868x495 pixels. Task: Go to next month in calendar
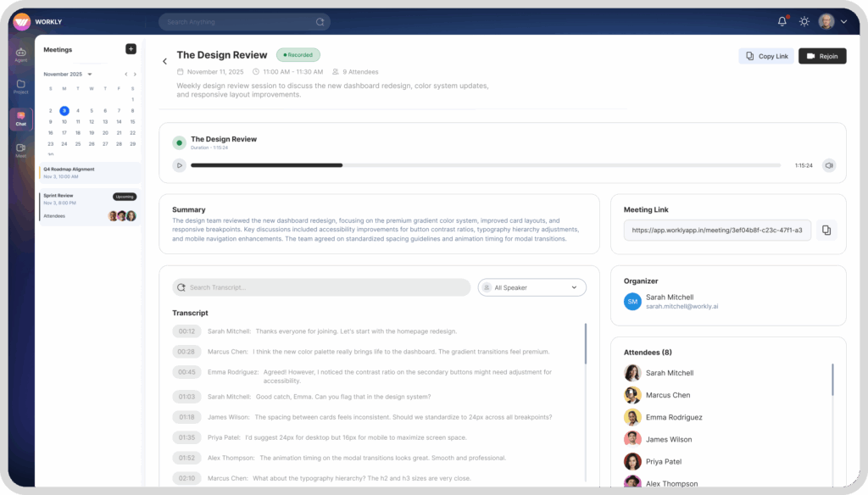[x=135, y=74]
